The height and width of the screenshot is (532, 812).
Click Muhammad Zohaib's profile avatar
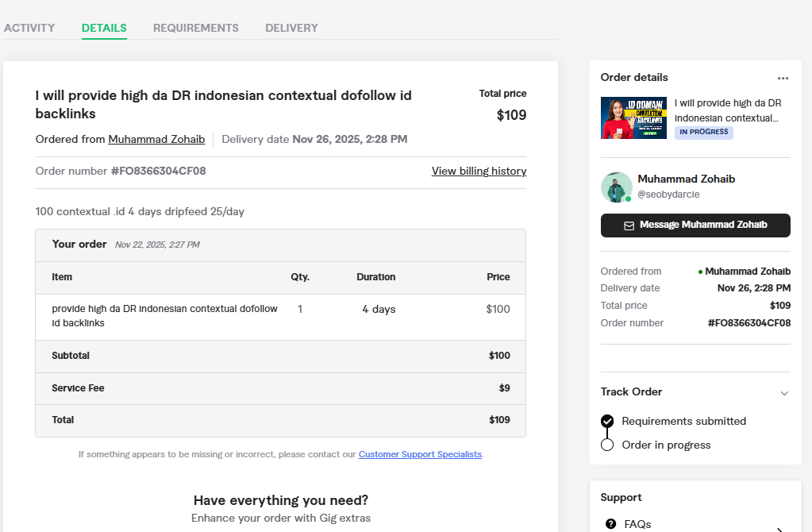(616, 187)
